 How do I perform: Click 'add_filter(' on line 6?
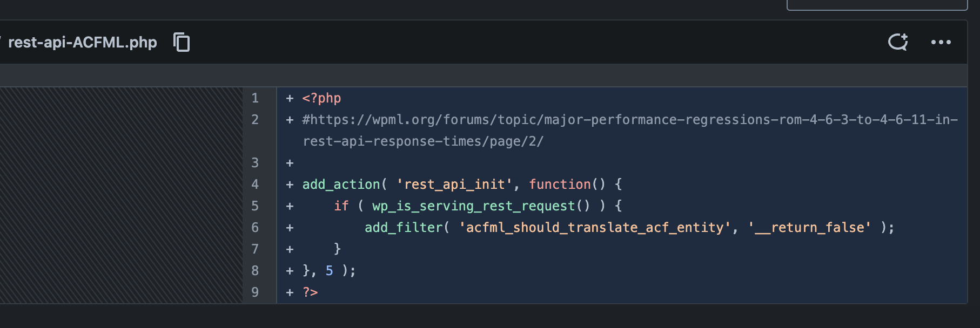tap(407, 228)
